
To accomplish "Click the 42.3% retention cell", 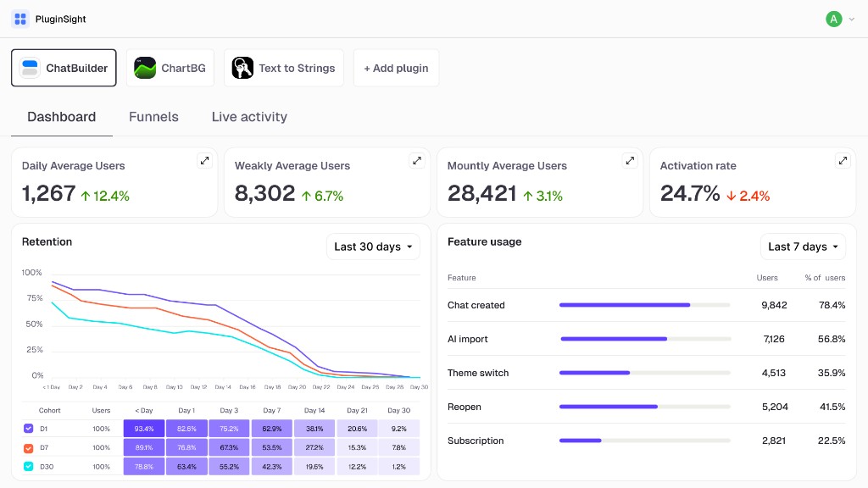I will tap(272, 467).
